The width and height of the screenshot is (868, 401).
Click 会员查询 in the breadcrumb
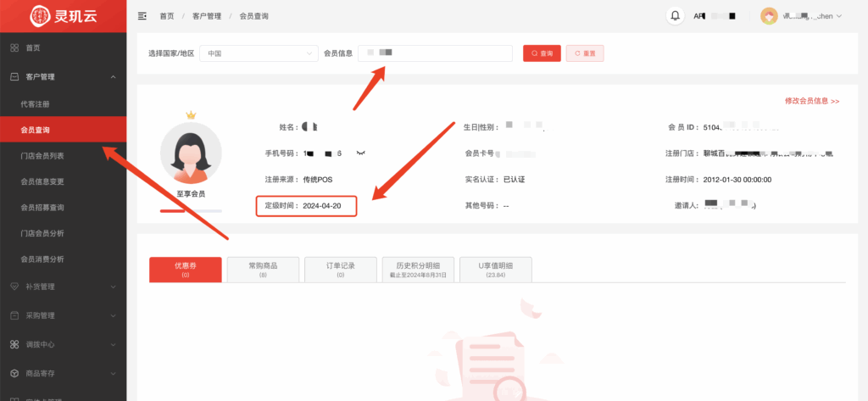pyautogui.click(x=253, y=16)
